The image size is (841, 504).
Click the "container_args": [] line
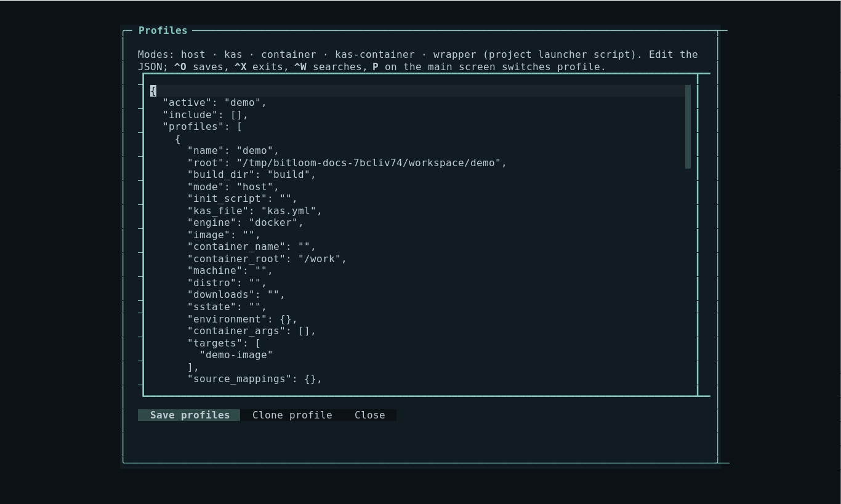click(x=252, y=331)
